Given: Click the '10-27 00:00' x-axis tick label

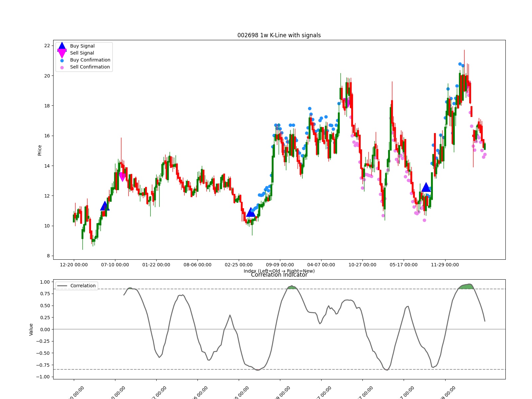Looking at the screenshot, I should coord(362,265).
